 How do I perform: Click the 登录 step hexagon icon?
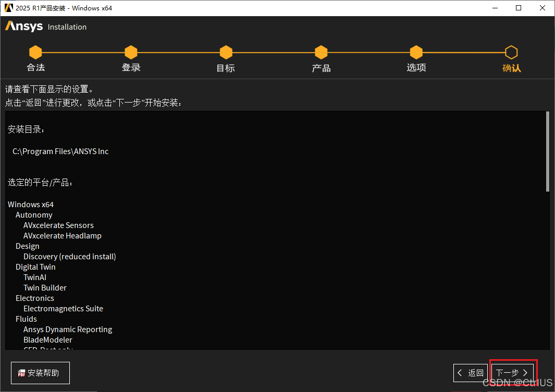[131, 52]
